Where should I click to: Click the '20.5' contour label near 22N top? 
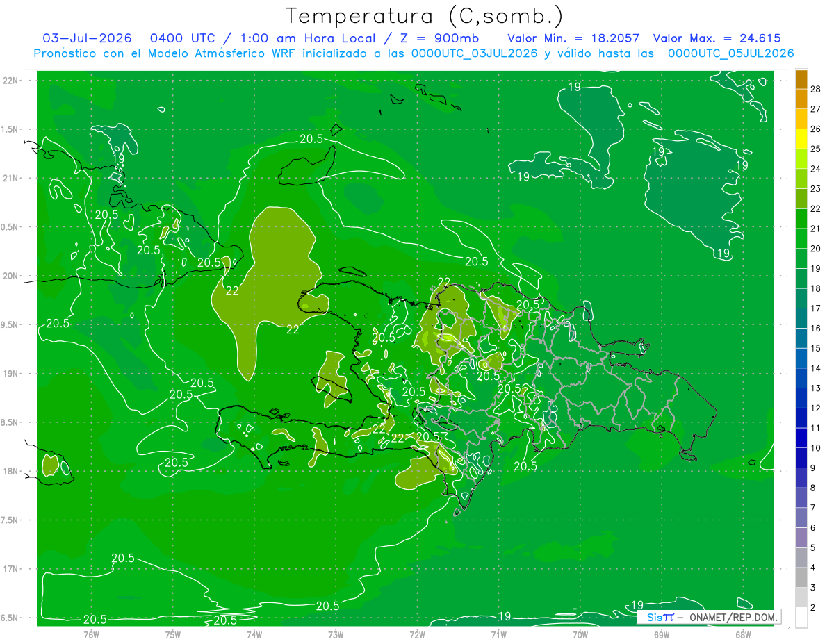pos(311,138)
